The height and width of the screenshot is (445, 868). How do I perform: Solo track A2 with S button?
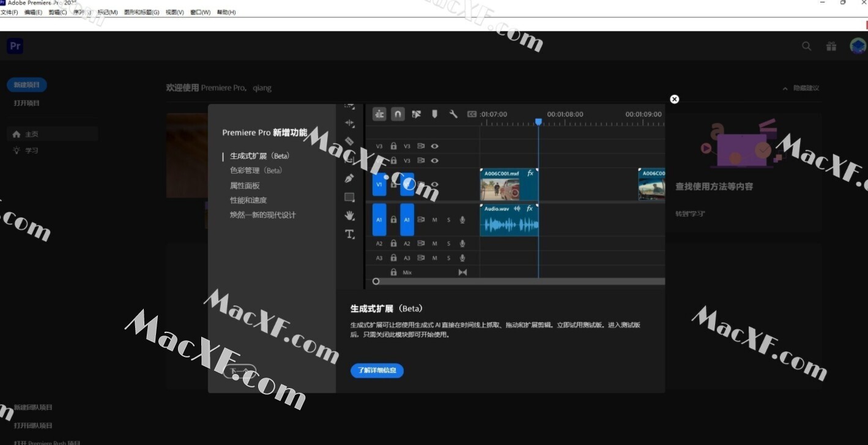[448, 244]
